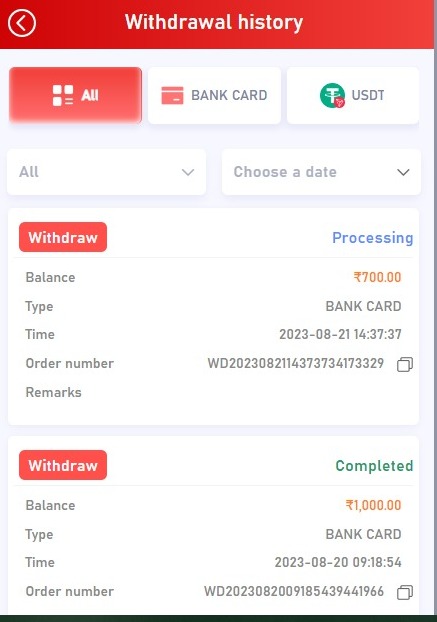Screen dimensions: 437x622
Task: Click the ₹700.00 balance amount
Action: (x=378, y=277)
